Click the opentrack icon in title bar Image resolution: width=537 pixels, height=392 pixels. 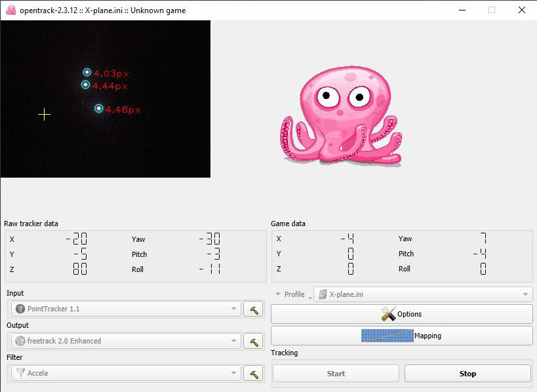[10, 10]
